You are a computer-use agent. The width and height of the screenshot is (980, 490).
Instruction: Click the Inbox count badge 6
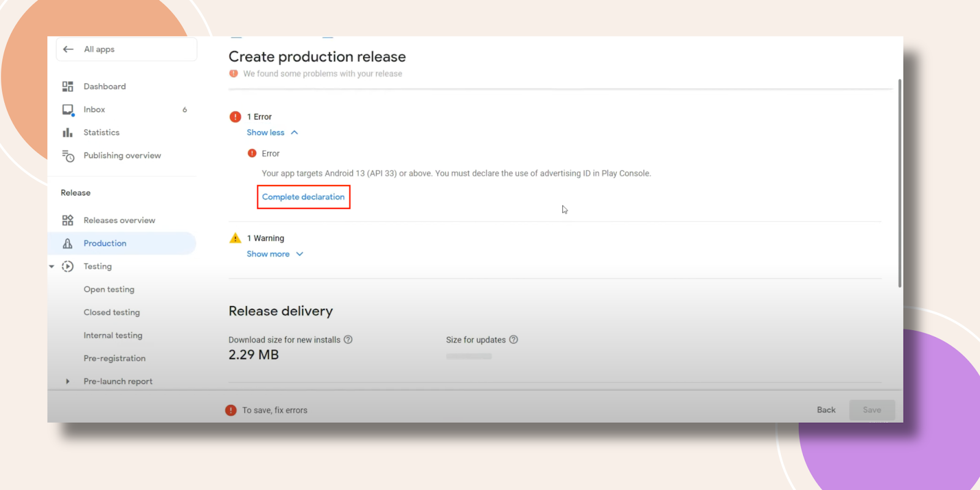[x=184, y=110]
